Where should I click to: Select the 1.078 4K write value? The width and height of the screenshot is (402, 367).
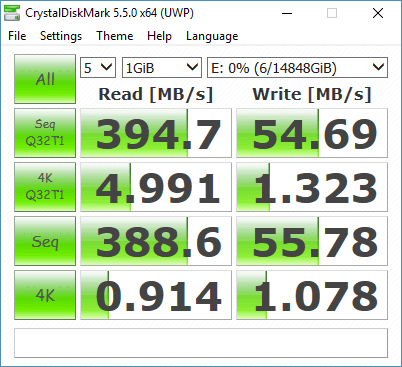point(312,295)
